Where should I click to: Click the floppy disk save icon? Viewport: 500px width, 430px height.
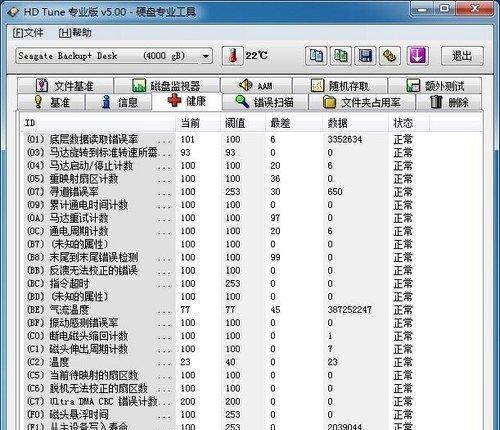click(x=365, y=56)
